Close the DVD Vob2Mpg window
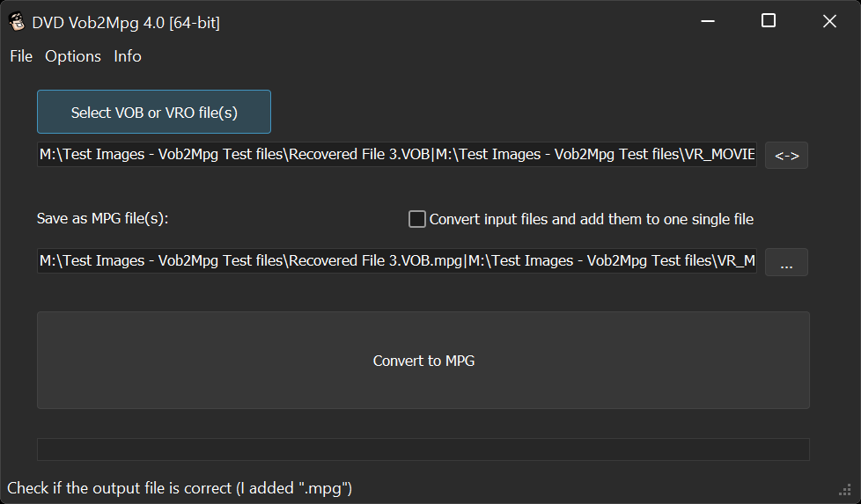The image size is (861, 504). (x=829, y=22)
